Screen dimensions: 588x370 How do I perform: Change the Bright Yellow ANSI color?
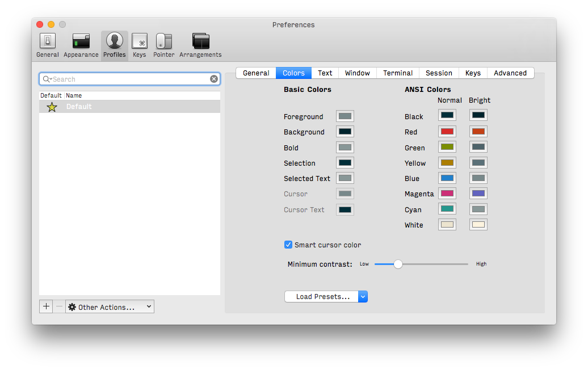(478, 163)
